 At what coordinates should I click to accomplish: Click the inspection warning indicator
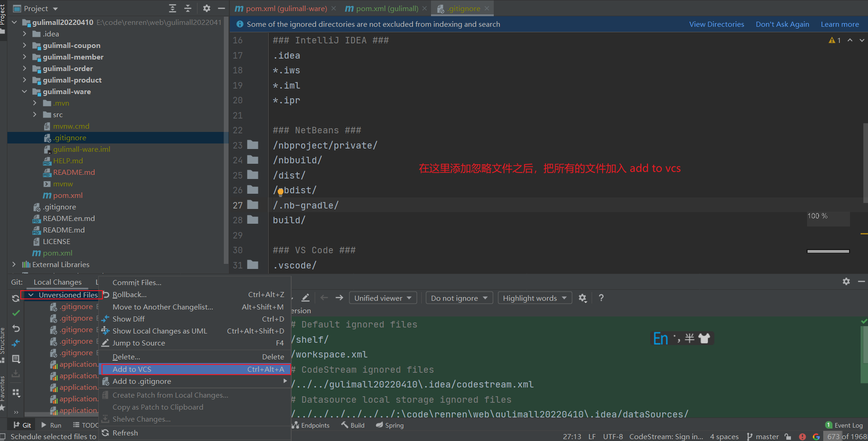click(835, 40)
